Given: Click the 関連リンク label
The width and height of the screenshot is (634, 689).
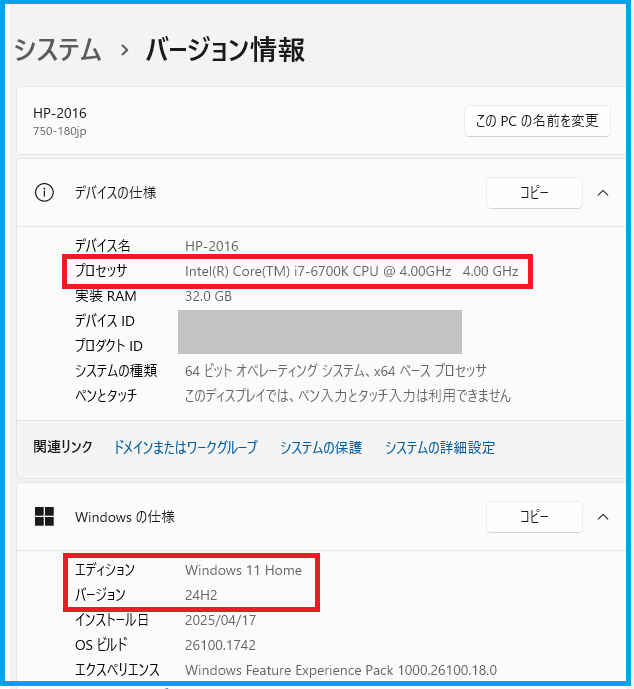Looking at the screenshot, I should coord(63,447).
